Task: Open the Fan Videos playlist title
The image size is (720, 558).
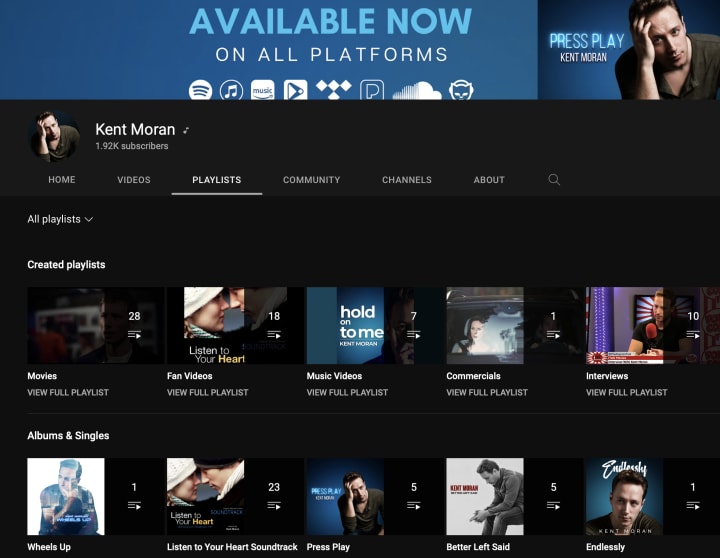Action: (190, 376)
